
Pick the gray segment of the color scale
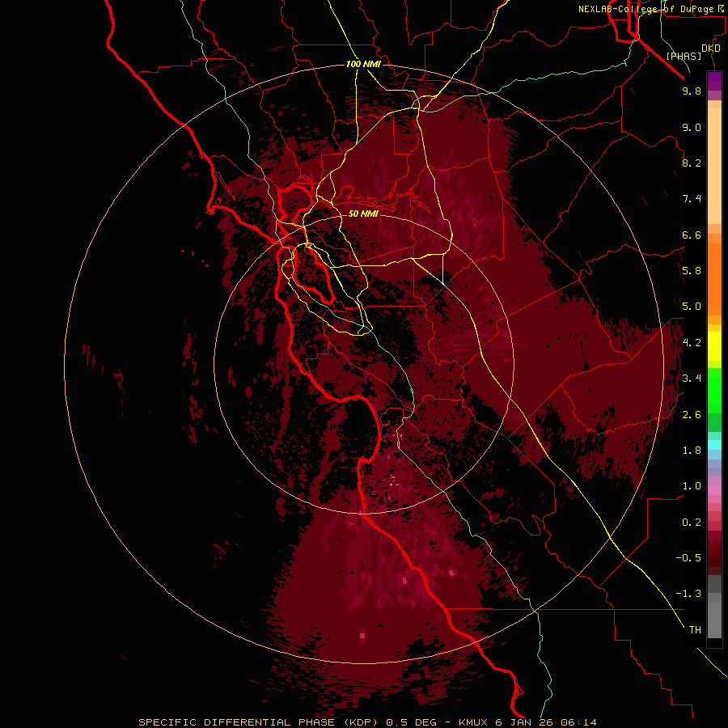pos(714,607)
